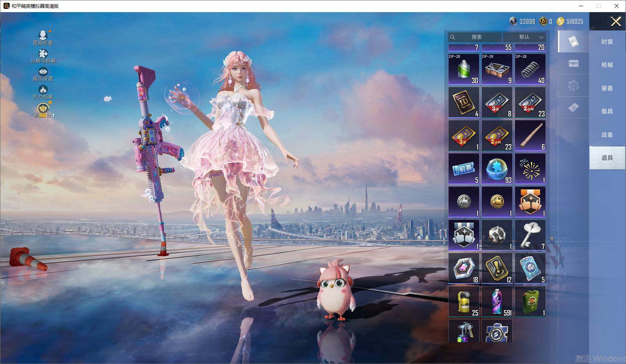Image resolution: width=626 pixels, height=364 pixels.
Task: Select the colorful spray can with 591
Action: 497,302
